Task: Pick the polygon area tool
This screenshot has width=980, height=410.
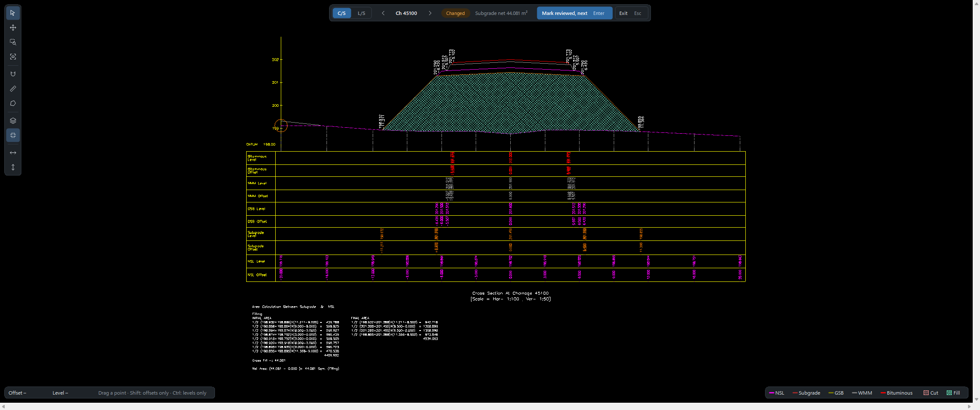Action: click(x=13, y=103)
